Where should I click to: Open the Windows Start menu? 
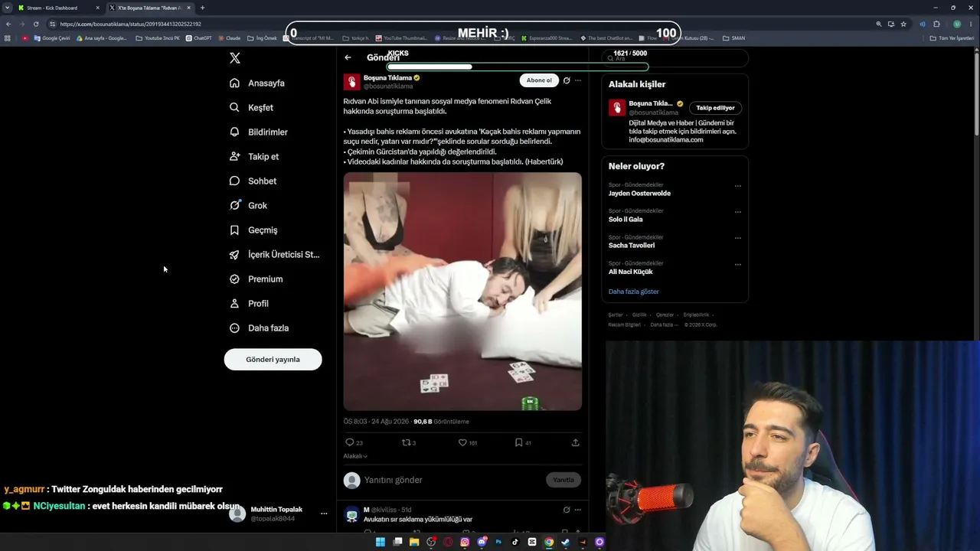(x=381, y=542)
